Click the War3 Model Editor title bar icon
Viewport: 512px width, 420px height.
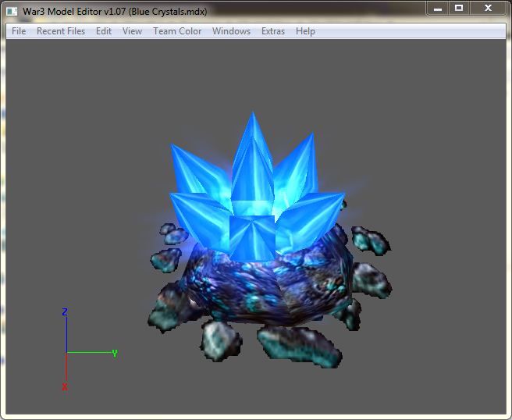12,12
